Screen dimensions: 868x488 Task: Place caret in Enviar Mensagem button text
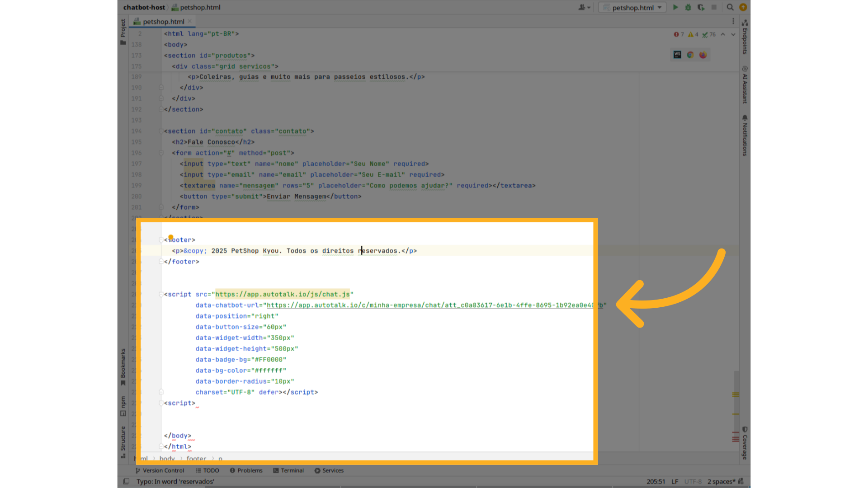pos(296,197)
